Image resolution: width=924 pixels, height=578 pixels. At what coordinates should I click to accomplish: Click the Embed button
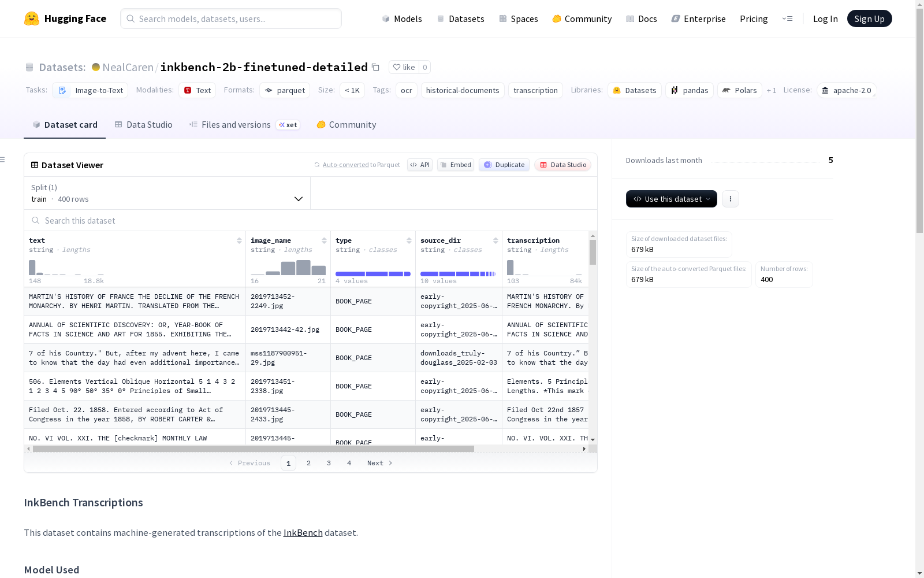(x=456, y=165)
